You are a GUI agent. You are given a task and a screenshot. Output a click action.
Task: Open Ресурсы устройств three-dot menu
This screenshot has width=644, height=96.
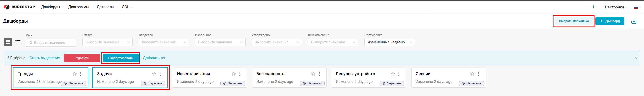[399, 74]
